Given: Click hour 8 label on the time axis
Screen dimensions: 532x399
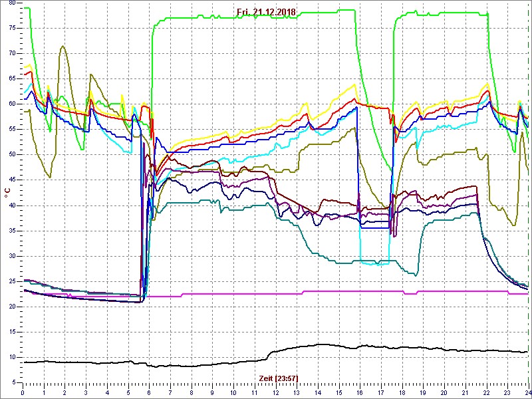Looking at the screenshot, I should tap(192, 392).
